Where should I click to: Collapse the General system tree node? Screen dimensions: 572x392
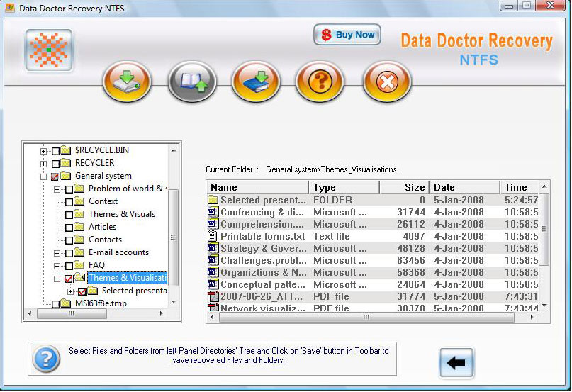(x=43, y=177)
